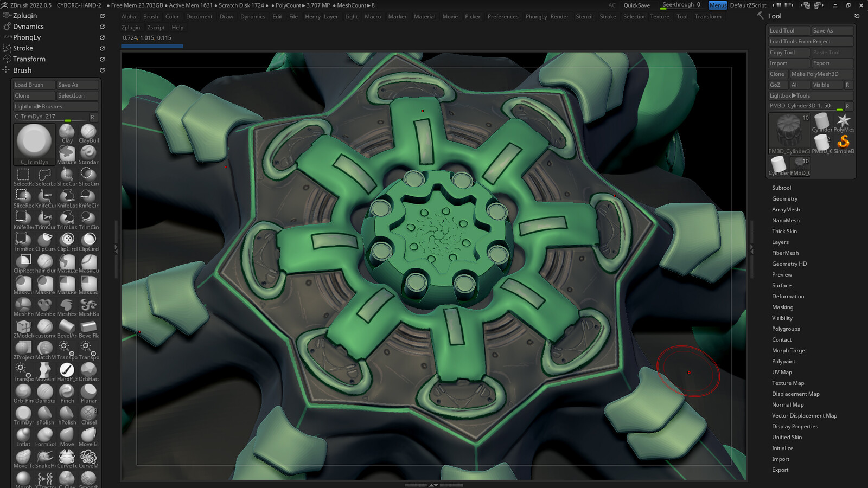
Task: Pick the HardP_3 brush
Action: pyautogui.click(x=67, y=372)
